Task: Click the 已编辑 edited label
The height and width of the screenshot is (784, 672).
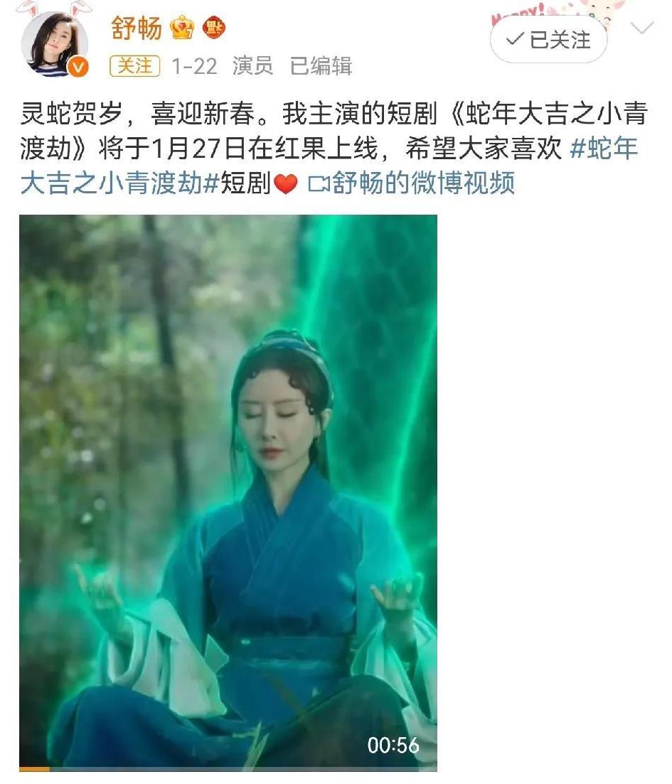Action: [x=321, y=66]
